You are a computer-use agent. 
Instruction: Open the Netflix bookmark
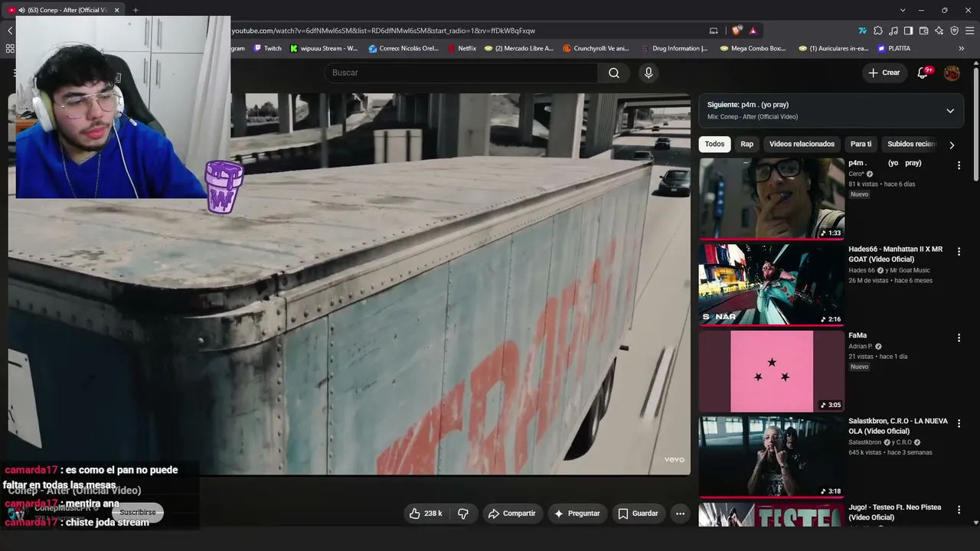462,48
